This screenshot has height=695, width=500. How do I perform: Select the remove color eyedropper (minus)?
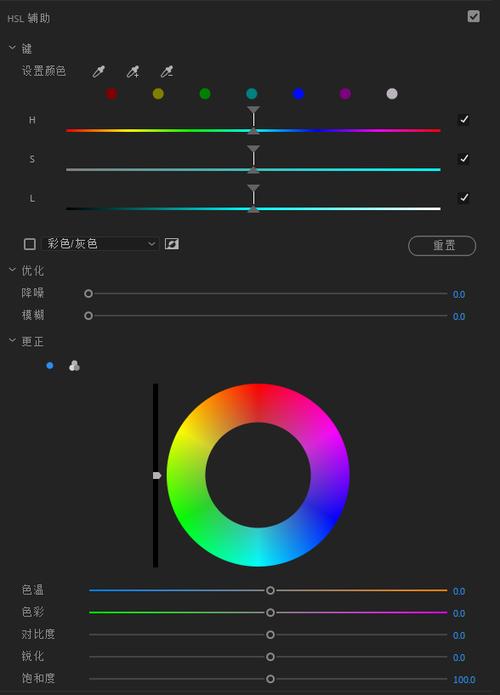(x=167, y=71)
